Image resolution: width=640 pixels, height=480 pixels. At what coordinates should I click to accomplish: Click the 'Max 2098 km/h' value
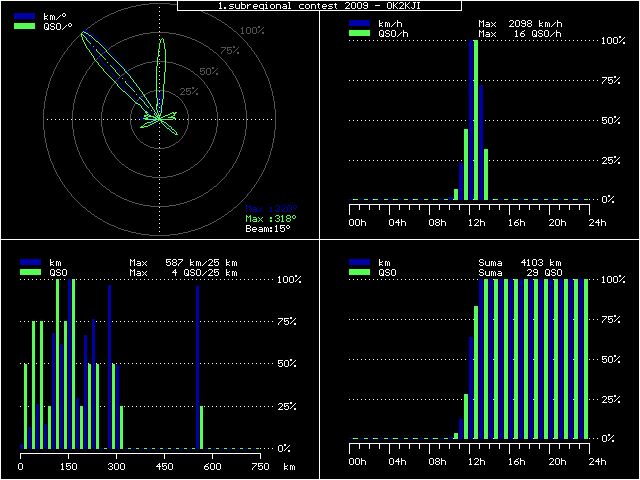pos(520,24)
